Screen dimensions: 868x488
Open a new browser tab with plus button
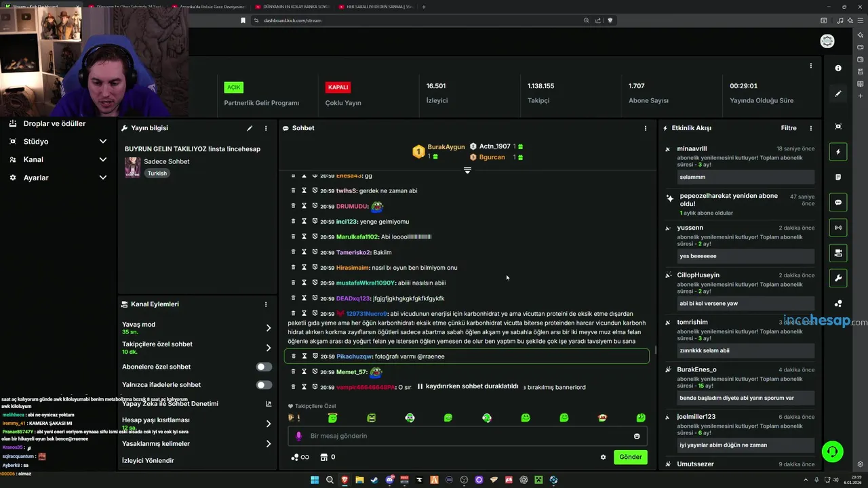424,7
